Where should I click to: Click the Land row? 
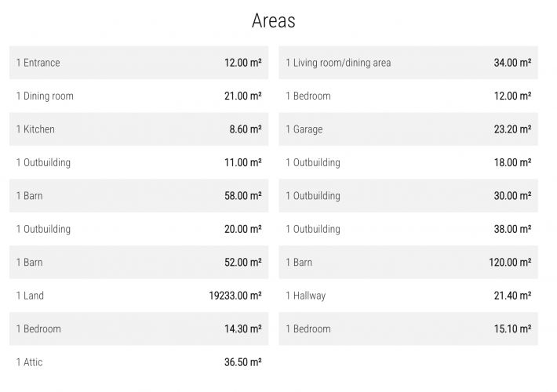tap(139, 296)
